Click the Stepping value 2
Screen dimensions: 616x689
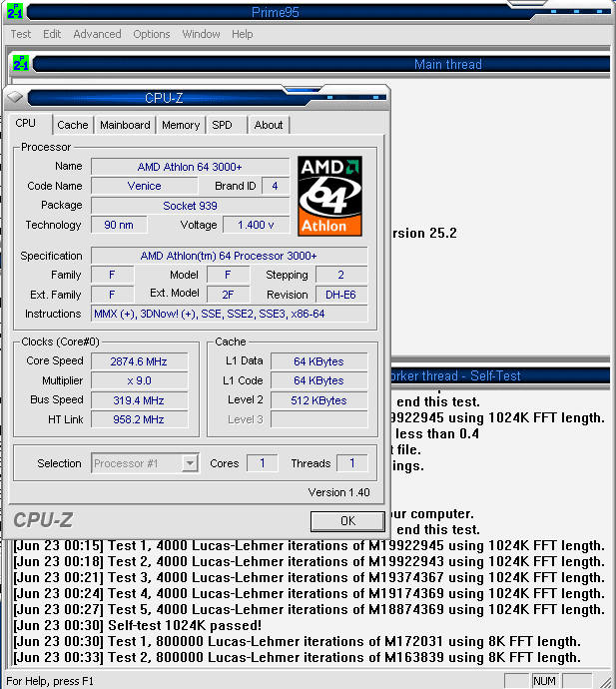[x=341, y=275]
